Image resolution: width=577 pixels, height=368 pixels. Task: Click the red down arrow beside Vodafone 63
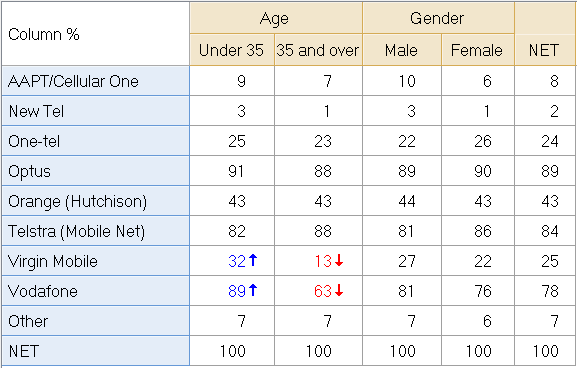(339, 291)
